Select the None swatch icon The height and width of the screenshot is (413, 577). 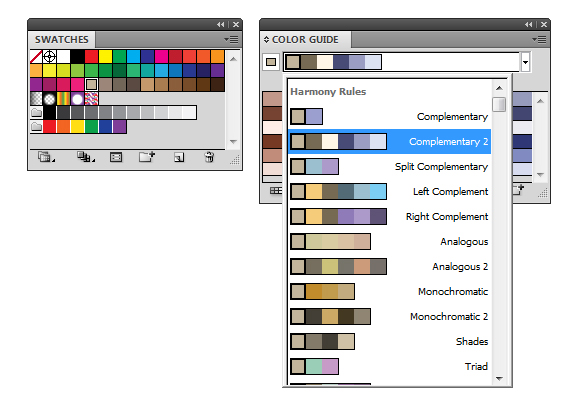point(36,57)
